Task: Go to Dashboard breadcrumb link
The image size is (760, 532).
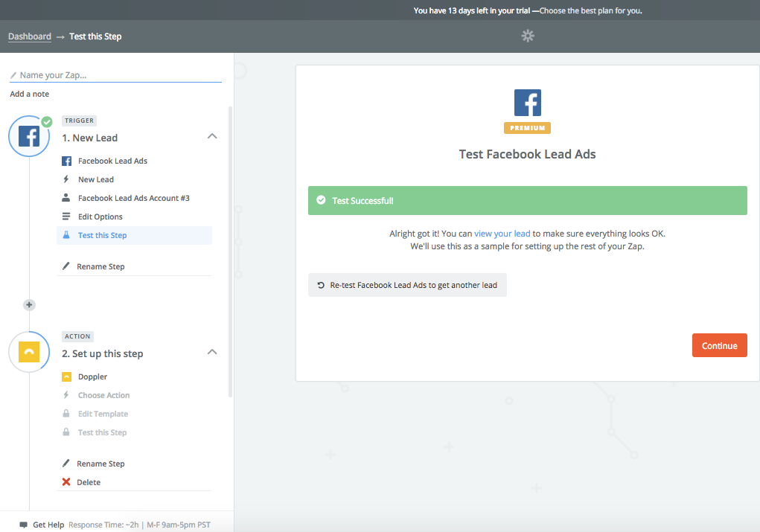Action: [x=30, y=36]
